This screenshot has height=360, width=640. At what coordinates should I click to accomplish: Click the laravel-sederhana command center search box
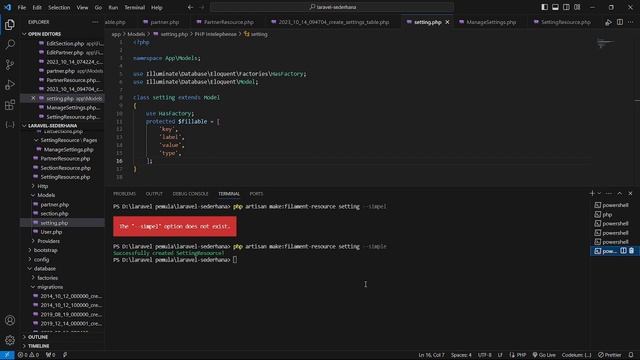click(332, 7)
